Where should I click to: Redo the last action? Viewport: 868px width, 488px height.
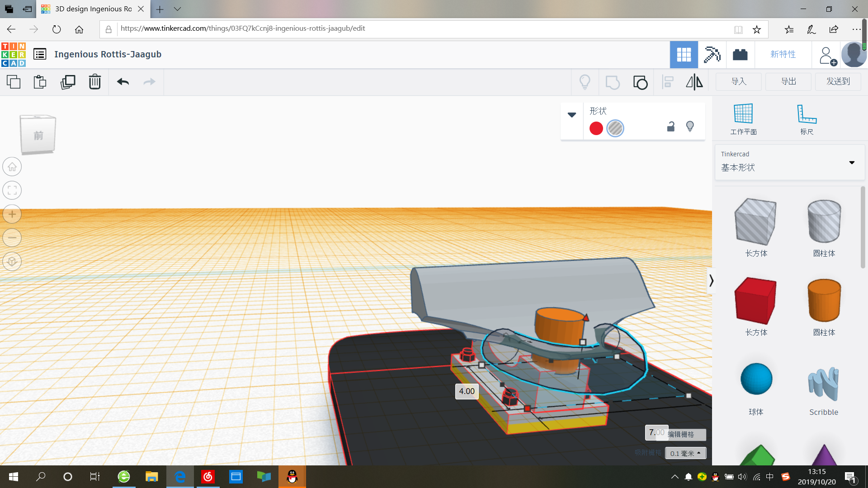pyautogui.click(x=149, y=82)
